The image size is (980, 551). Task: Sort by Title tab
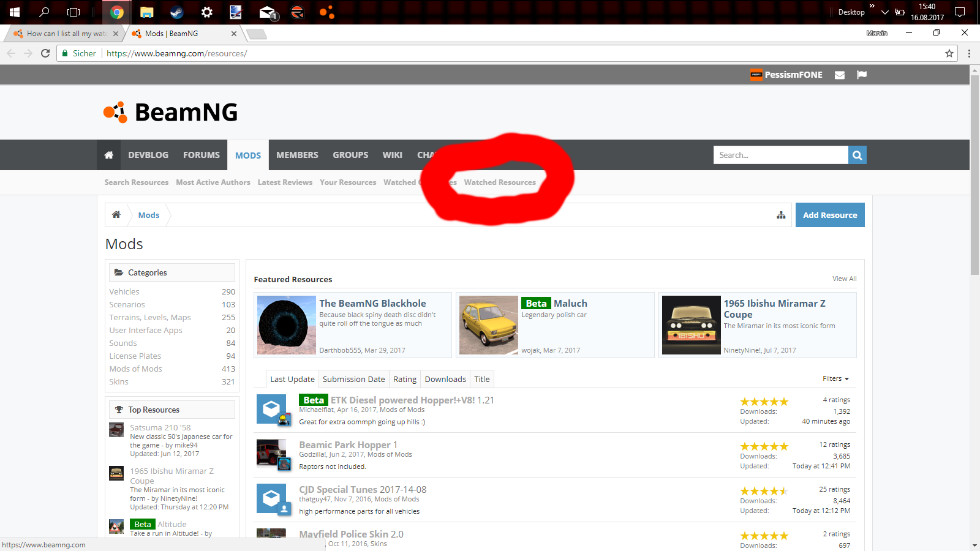(482, 379)
